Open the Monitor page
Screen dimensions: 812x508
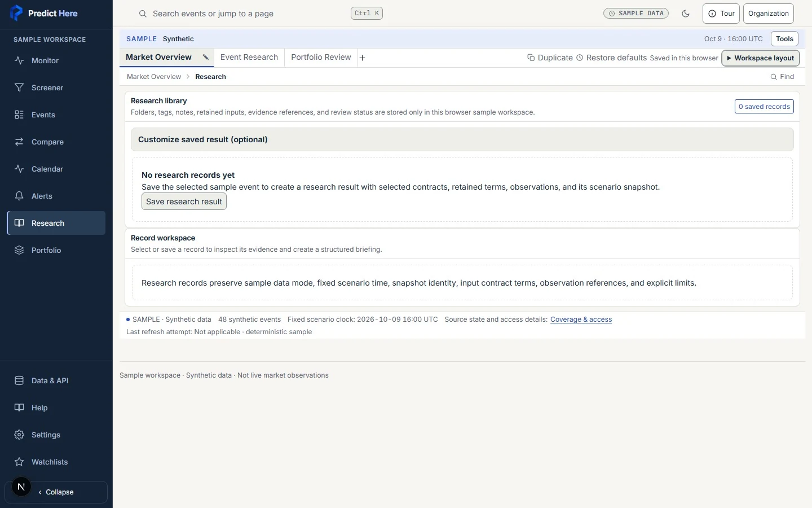56,60
